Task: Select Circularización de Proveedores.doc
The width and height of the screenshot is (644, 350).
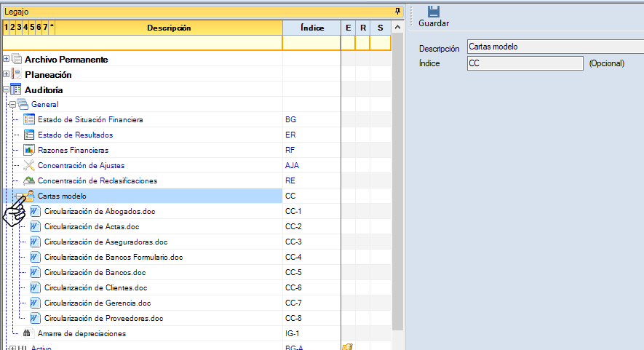Action: [x=103, y=318]
